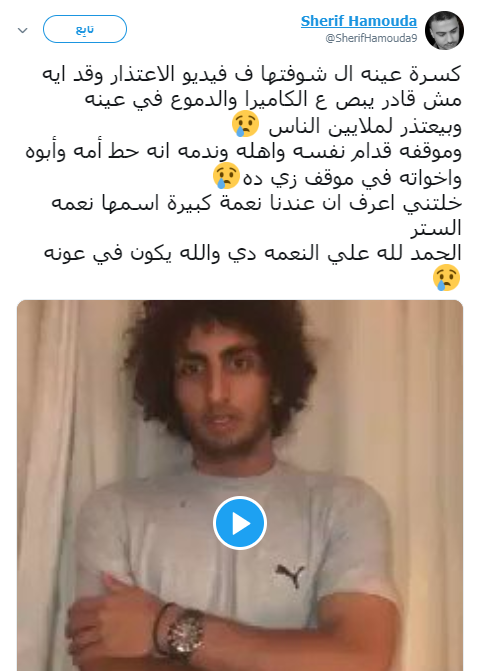This screenshot has height=671, width=478.
Task: Click the crying emoji after لملايين الناس
Action: click(x=245, y=124)
